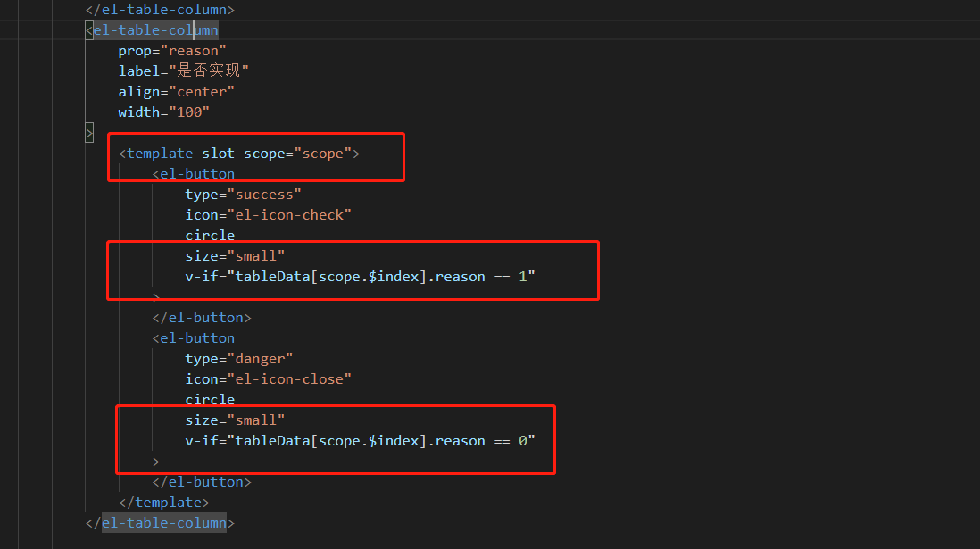The image size is (980, 549).
Task: Click the type="danger" attribute
Action: (x=238, y=359)
